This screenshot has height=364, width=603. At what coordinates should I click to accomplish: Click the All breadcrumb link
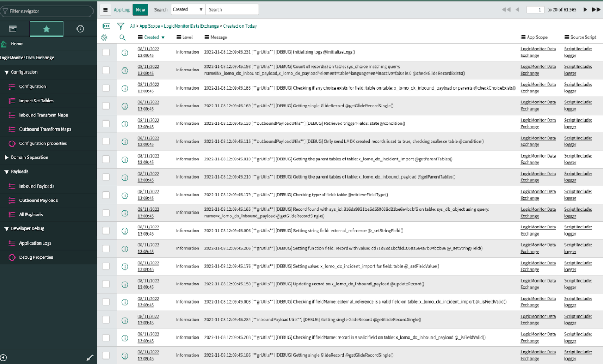point(133,25)
